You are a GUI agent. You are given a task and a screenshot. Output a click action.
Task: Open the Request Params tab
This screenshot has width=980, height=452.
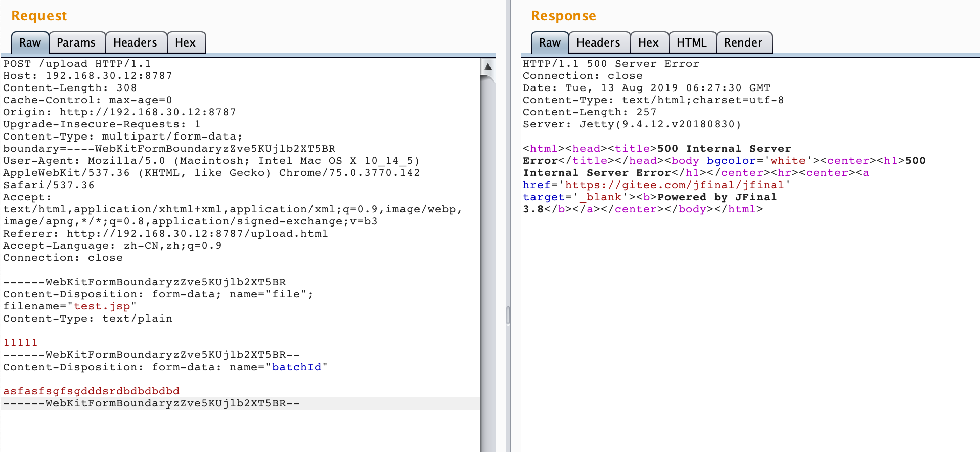pyautogui.click(x=76, y=42)
